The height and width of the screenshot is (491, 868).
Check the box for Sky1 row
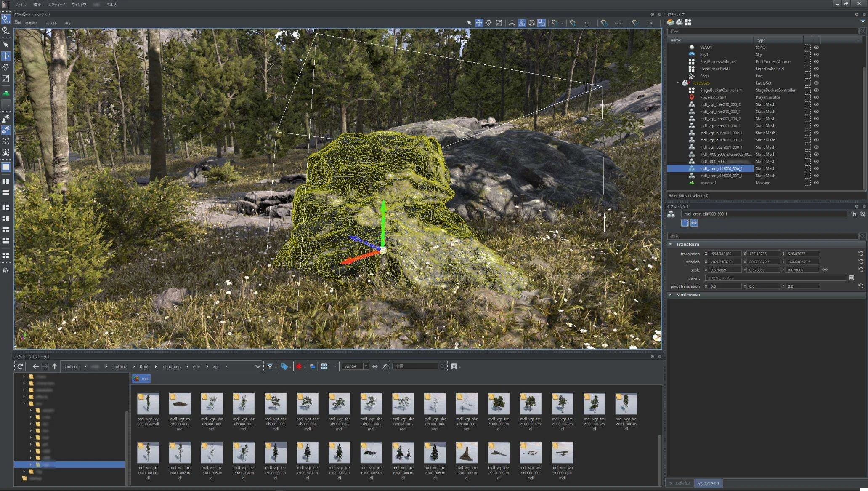pyautogui.click(x=807, y=54)
